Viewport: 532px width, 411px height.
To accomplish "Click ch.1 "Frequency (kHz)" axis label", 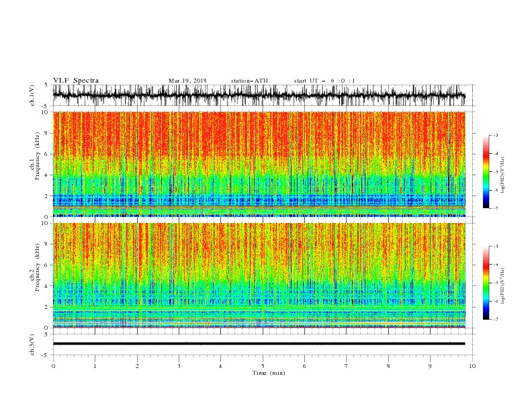I will tap(38, 155).
